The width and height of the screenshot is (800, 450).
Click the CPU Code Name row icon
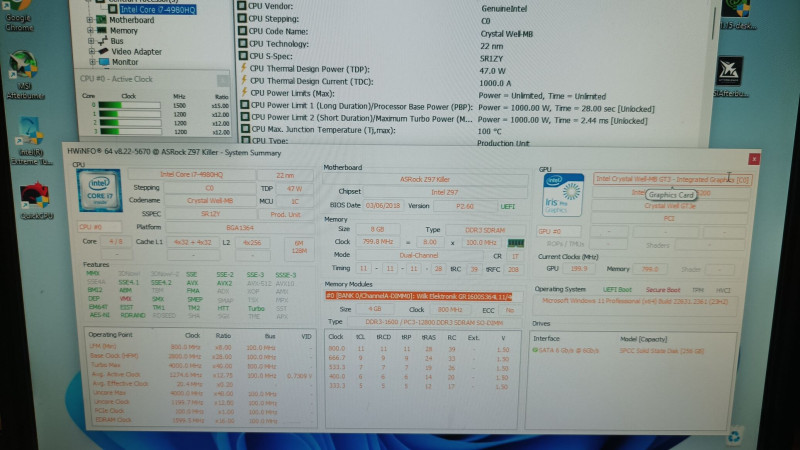tap(243, 31)
